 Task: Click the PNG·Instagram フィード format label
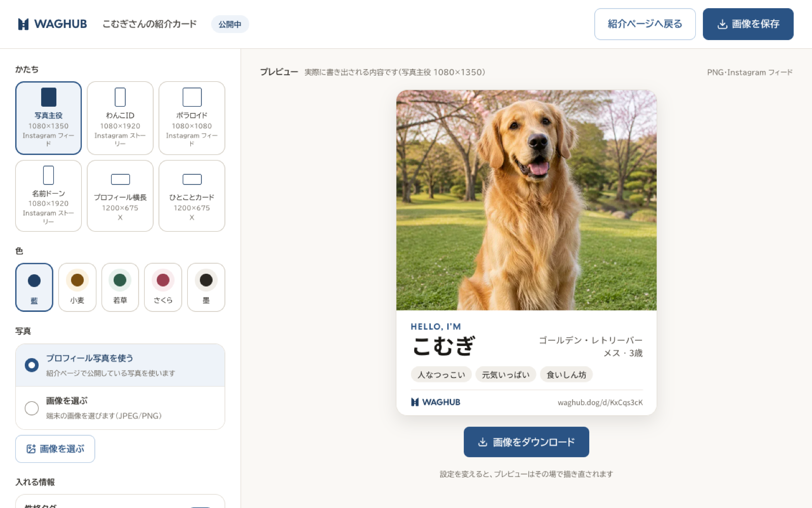750,72
